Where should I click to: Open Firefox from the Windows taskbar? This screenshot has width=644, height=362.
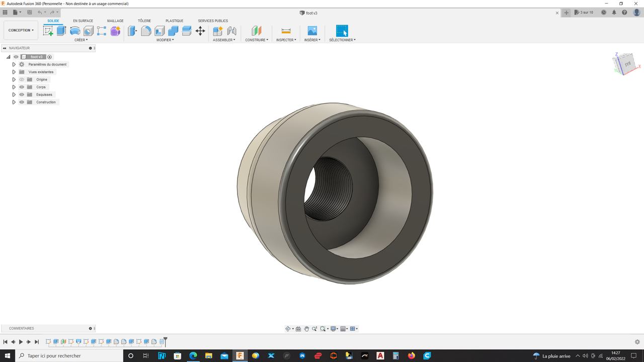[412, 356]
